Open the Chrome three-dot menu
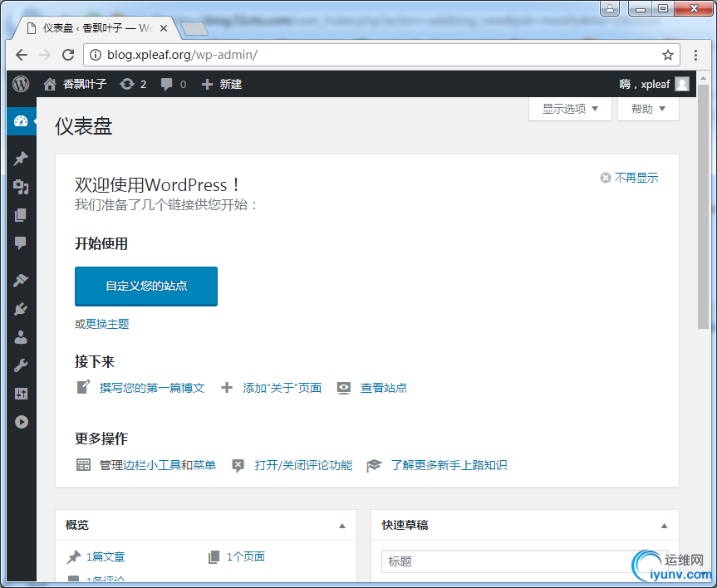This screenshot has width=717, height=588. pos(695,56)
